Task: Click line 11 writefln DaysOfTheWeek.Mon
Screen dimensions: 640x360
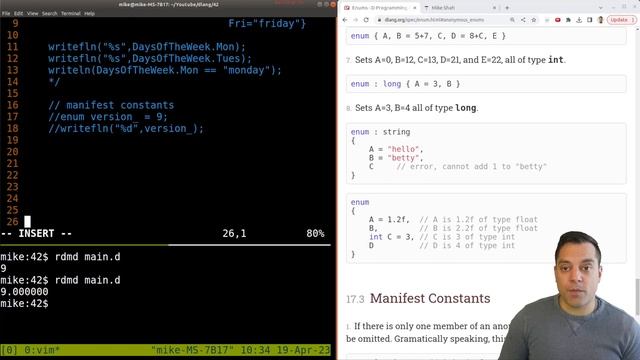Action: (x=147, y=47)
